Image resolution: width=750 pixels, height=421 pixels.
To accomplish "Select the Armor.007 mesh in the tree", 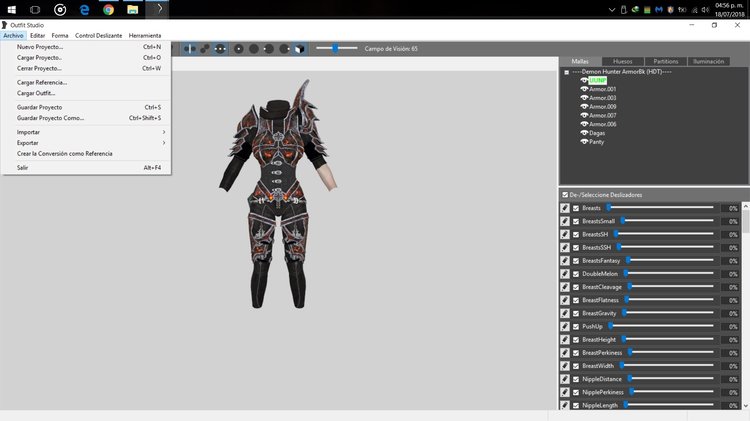I will tap(603, 115).
